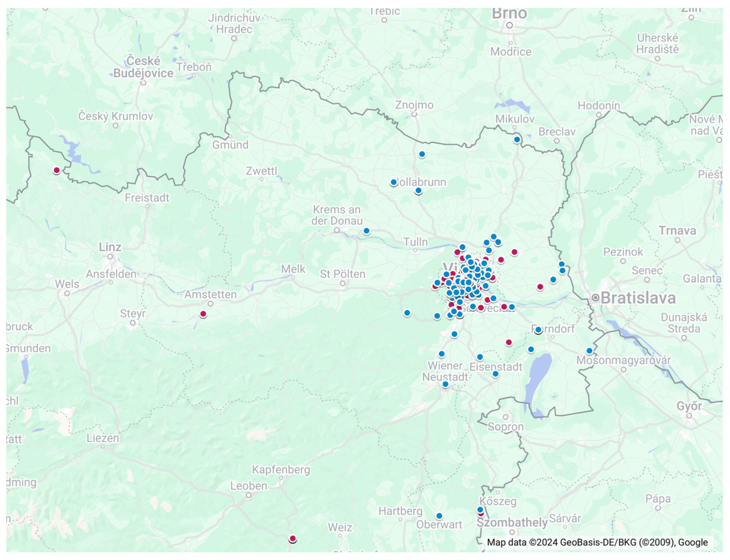Select the blue marker beside Krems an der Donau
This screenshot has width=730, height=560.
coord(366,231)
